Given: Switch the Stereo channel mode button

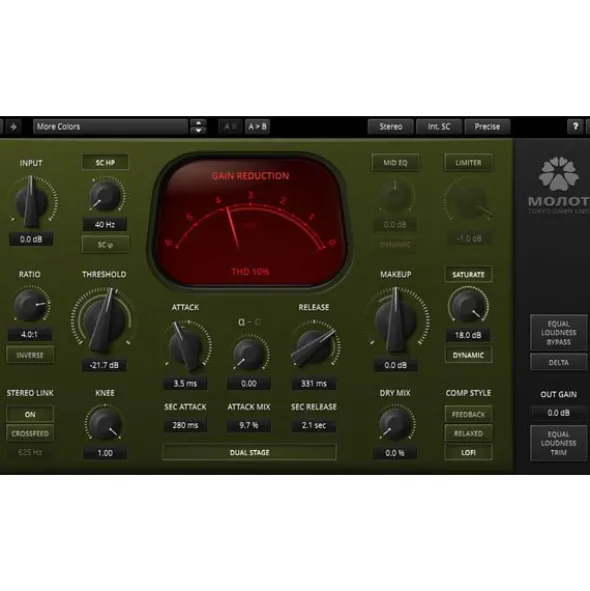Looking at the screenshot, I should point(391,127).
